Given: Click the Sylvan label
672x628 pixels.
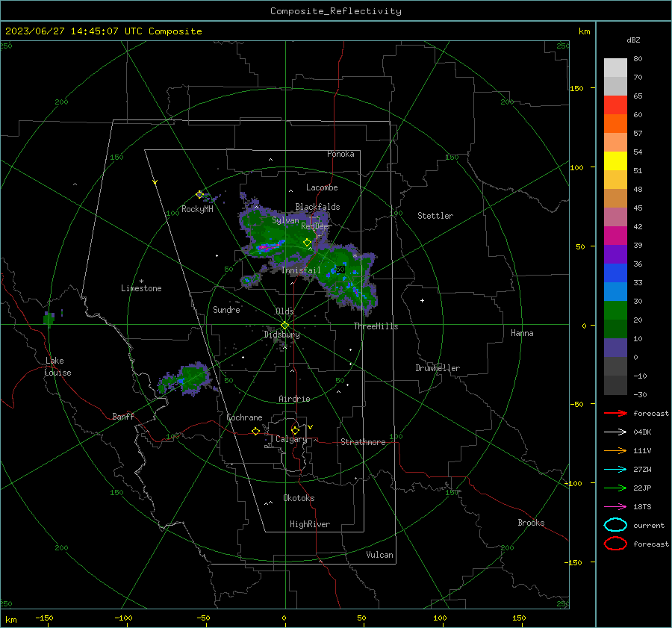Looking at the screenshot, I should point(285,220).
